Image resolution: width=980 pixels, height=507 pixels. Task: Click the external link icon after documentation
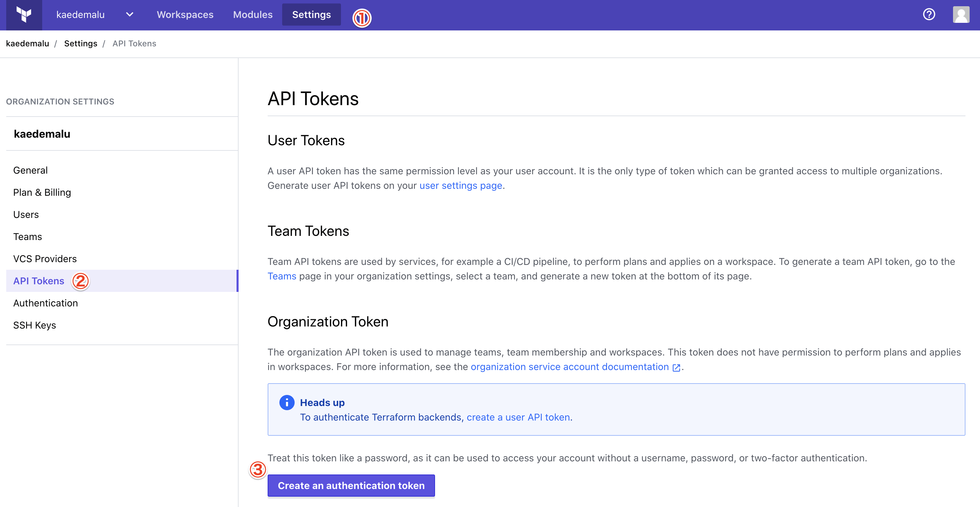[x=676, y=367]
